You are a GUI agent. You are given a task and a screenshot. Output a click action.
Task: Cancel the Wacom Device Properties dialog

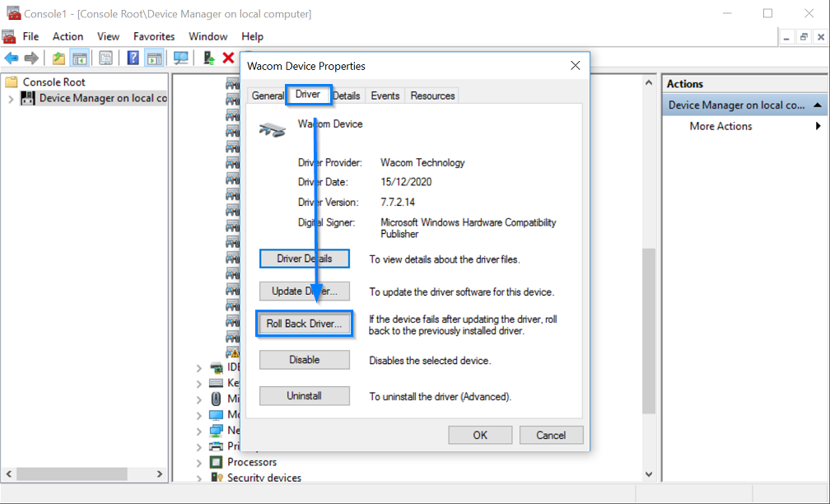551,435
